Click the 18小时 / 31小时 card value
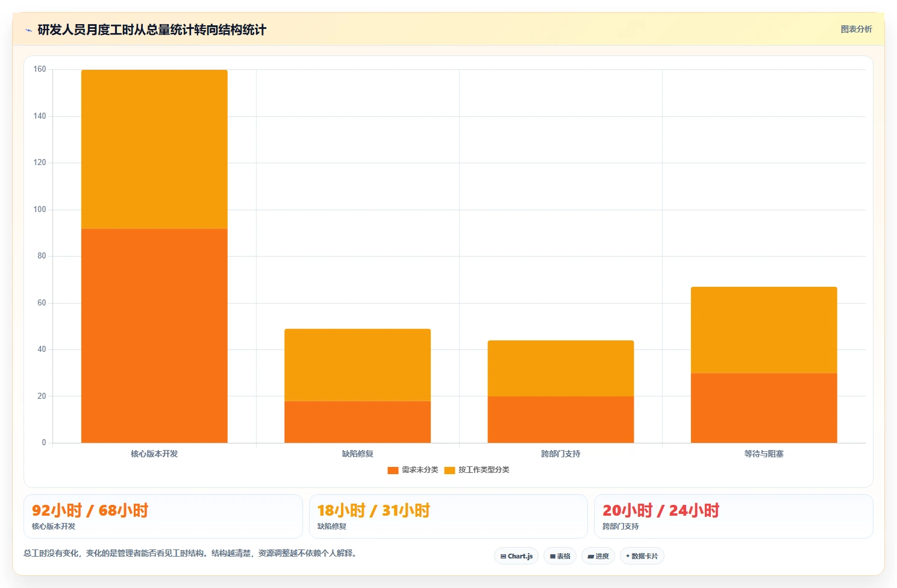The image size is (897, 588). (373, 510)
